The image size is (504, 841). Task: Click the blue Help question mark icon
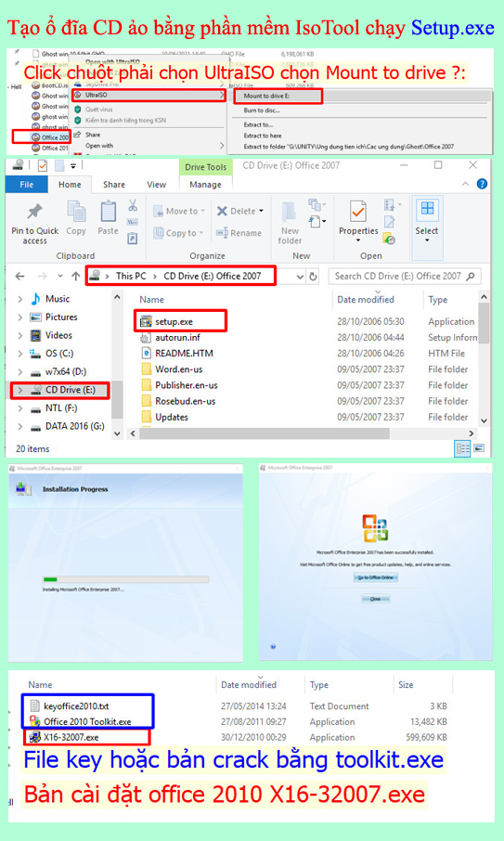point(482,184)
